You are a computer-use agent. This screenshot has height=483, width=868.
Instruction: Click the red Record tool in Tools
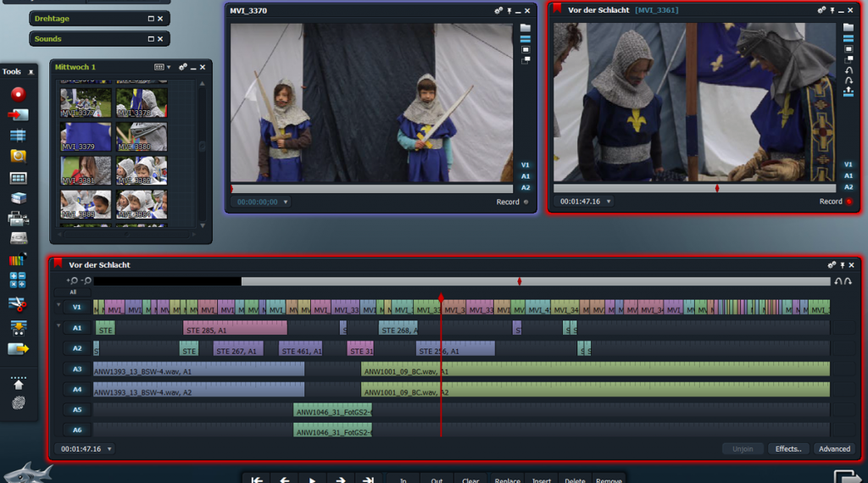[x=18, y=93]
